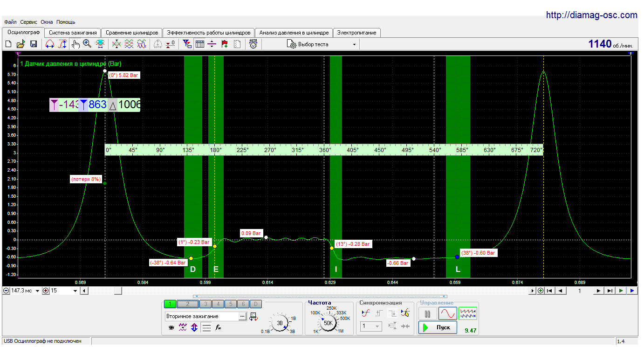Click the New file icon
Viewport: 644px width, 347px height.
click(x=8, y=44)
